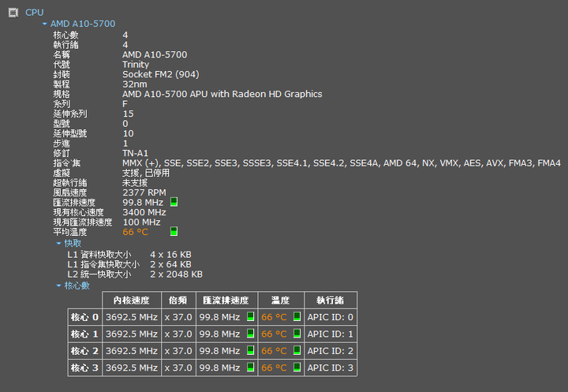Image resolution: width=568 pixels, height=392 pixels.
Task: Click the 32nm process value
Action: tap(135, 84)
